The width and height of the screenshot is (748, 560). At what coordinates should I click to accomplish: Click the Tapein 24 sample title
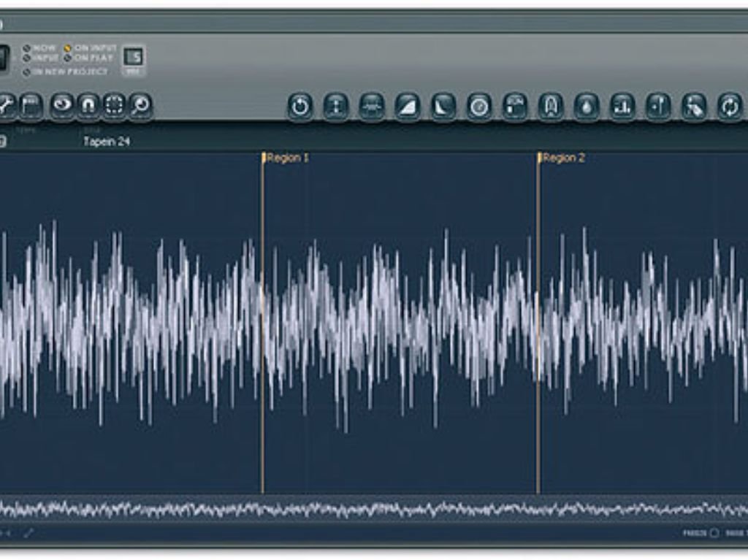107,141
